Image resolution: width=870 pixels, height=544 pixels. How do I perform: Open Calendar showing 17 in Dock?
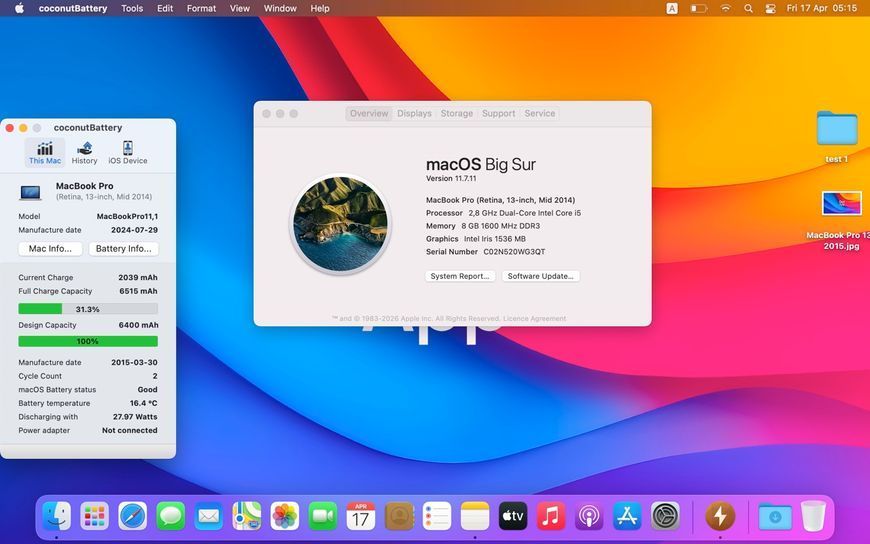coord(361,516)
